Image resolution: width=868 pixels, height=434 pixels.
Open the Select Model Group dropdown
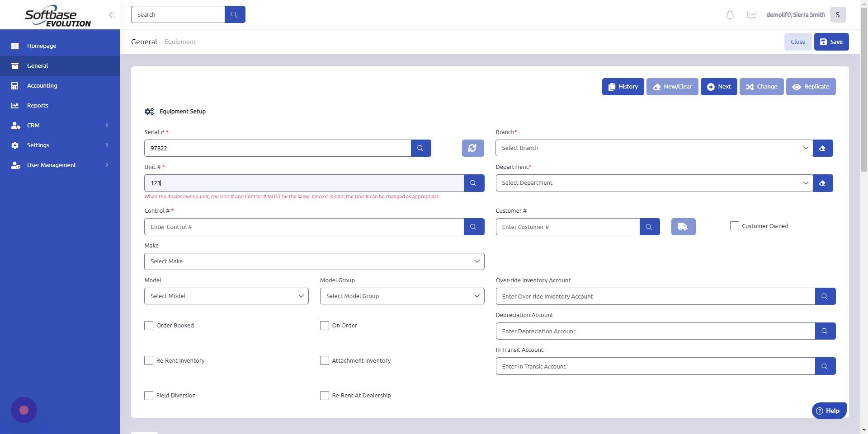401,296
